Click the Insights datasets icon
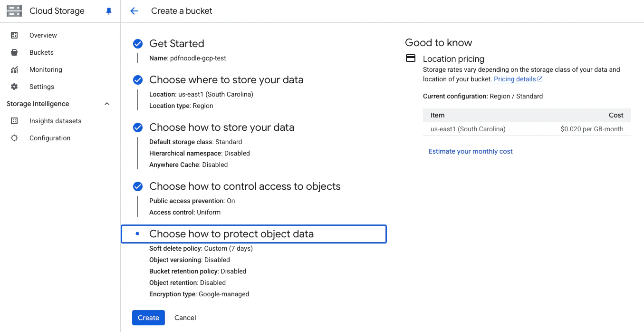Screen dimensions: 644x332 pos(14,121)
